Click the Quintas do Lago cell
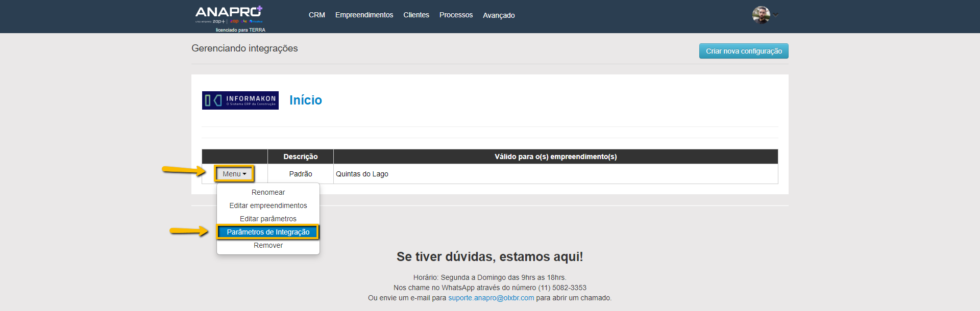The width and height of the screenshot is (980, 311). (x=362, y=174)
